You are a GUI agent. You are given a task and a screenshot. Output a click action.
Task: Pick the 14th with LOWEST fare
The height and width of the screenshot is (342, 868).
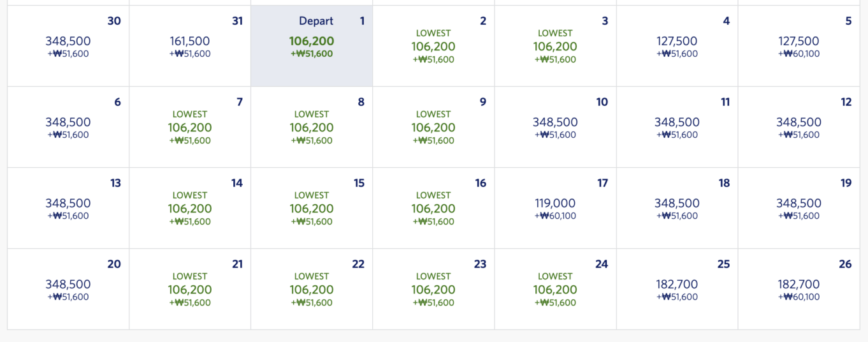(x=190, y=208)
